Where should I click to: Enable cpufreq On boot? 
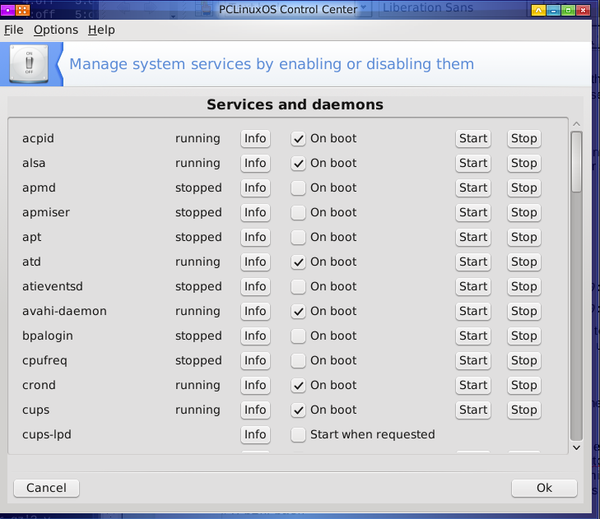[298, 361]
